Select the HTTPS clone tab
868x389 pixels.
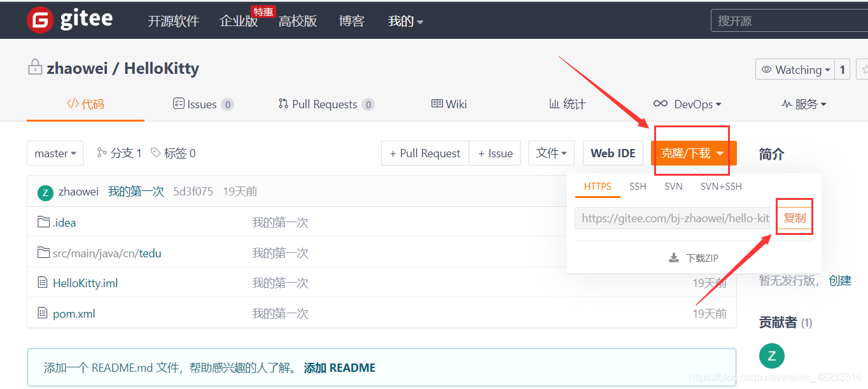click(x=598, y=186)
